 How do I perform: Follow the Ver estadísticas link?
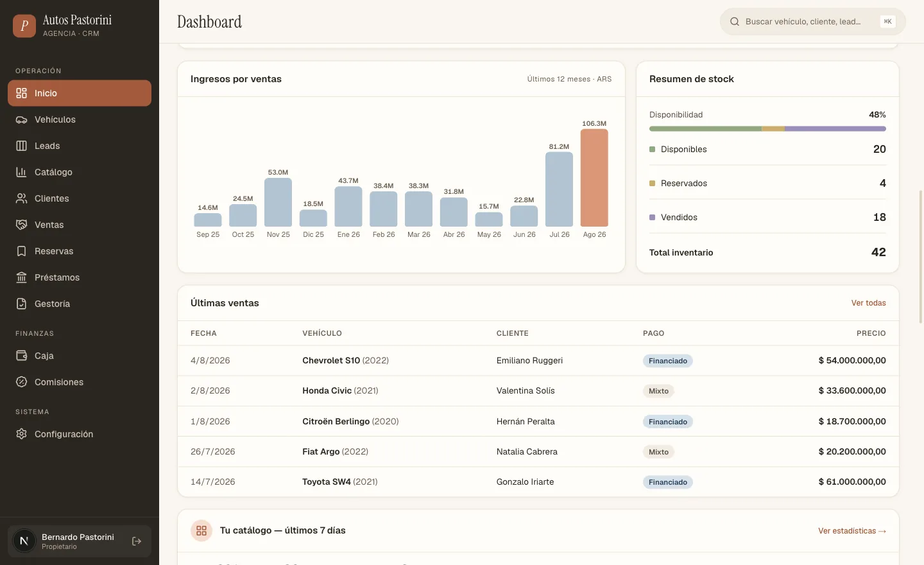pyautogui.click(x=852, y=531)
